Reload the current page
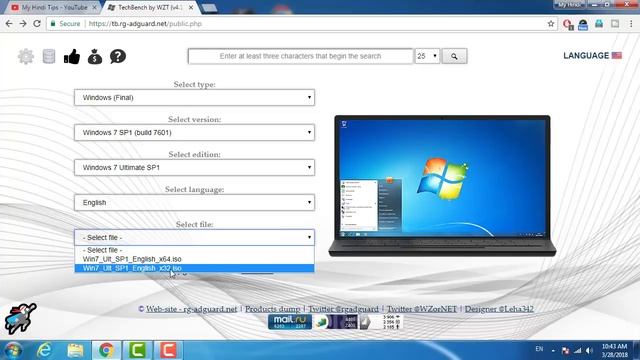The image size is (640, 360). tap(37, 24)
